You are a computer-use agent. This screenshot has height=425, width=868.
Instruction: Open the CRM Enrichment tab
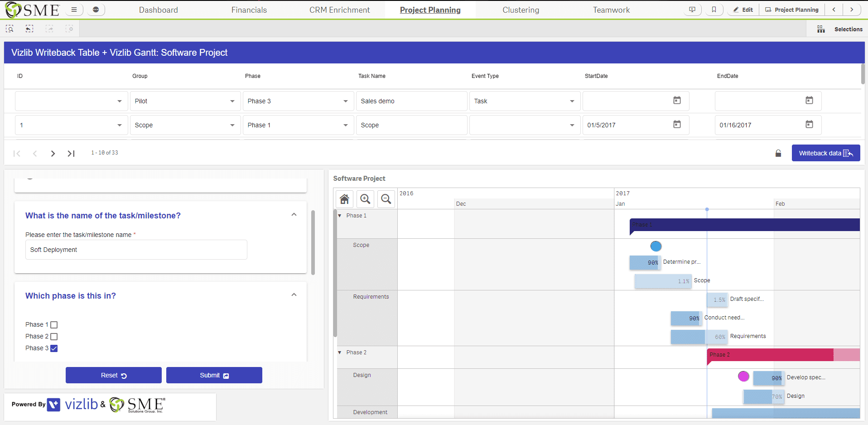click(340, 10)
